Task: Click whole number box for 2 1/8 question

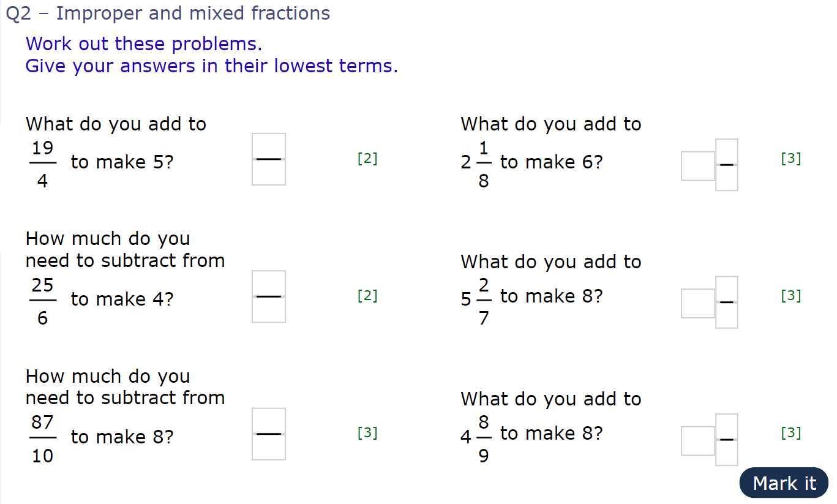Action: pos(698,166)
